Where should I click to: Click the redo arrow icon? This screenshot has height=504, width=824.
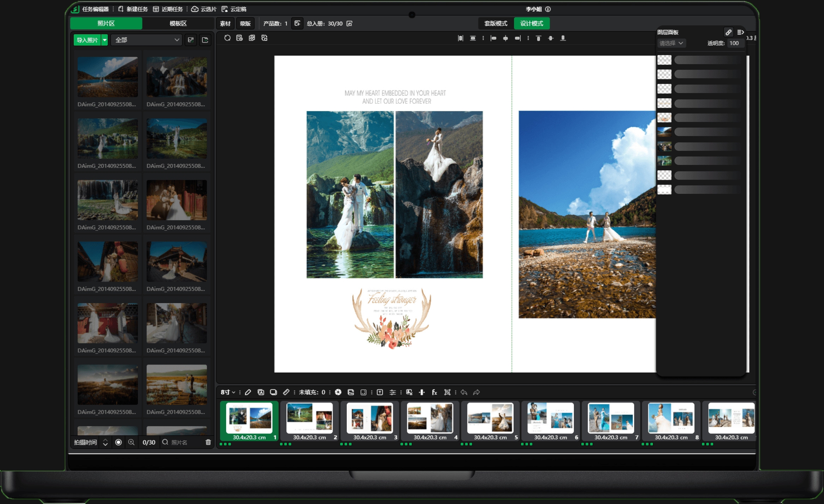477,392
